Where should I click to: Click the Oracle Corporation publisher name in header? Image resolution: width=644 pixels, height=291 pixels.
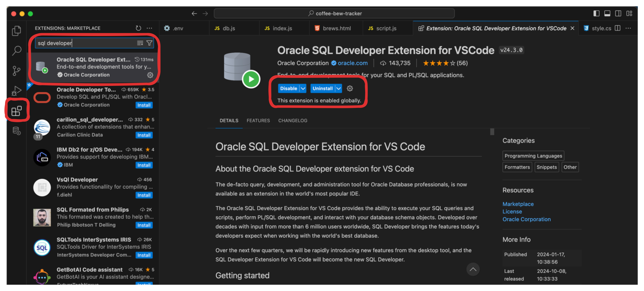pyautogui.click(x=303, y=63)
